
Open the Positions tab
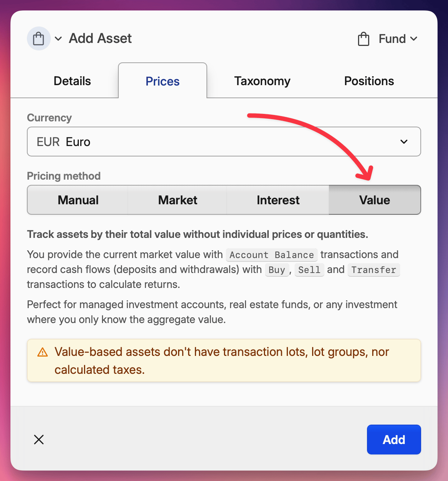tap(369, 81)
